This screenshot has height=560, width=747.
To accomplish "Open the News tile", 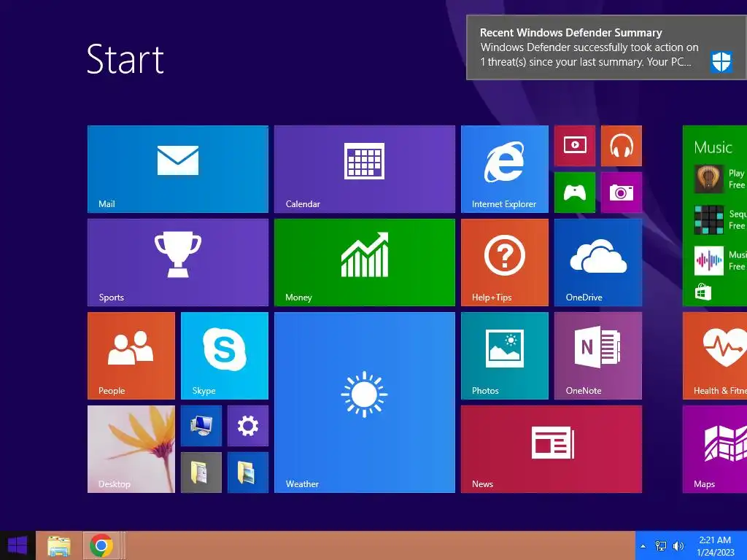I will pos(551,449).
